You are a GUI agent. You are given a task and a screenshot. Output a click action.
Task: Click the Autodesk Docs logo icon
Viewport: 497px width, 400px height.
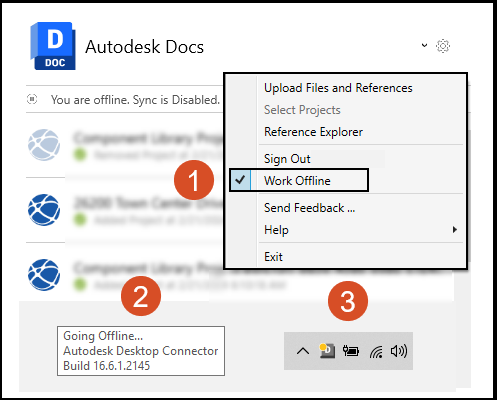pos(53,46)
